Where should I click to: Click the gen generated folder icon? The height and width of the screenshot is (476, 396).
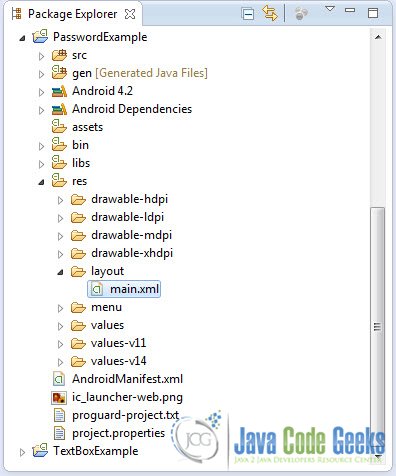click(59, 73)
